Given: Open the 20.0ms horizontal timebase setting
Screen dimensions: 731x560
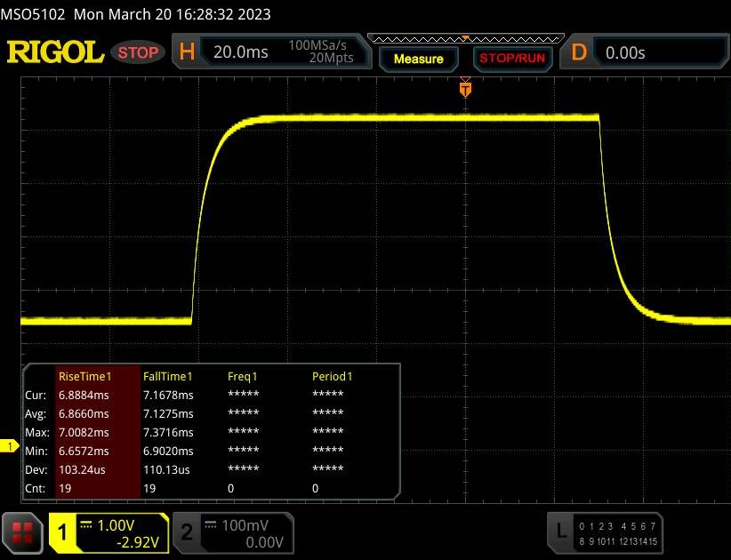Looking at the screenshot, I should (x=241, y=52).
